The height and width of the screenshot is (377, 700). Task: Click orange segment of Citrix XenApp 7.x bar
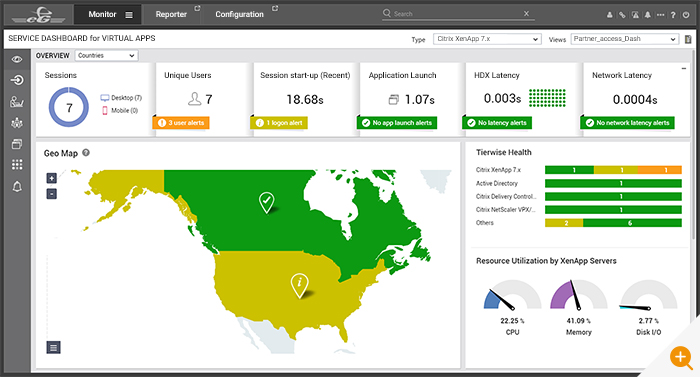[660, 170]
